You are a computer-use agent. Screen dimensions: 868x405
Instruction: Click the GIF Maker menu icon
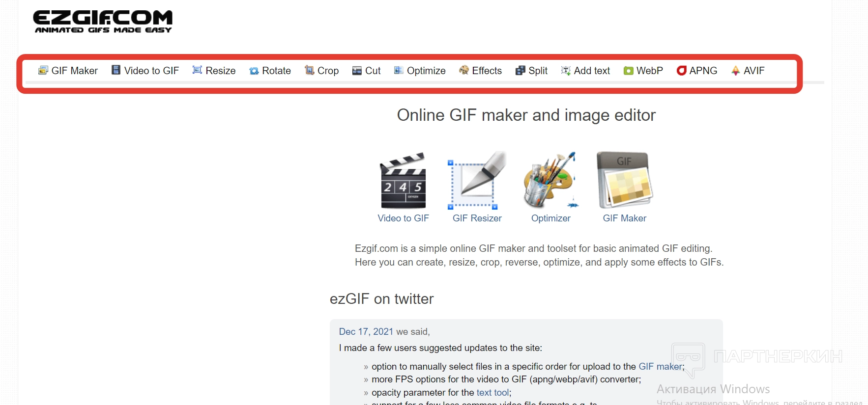[43, 71]
